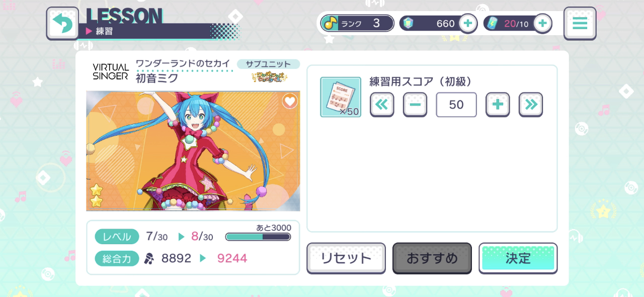Screen dimensions: 644x297
Task: Add live bonus energy with plus button
Action: click(x=542, y=23)
